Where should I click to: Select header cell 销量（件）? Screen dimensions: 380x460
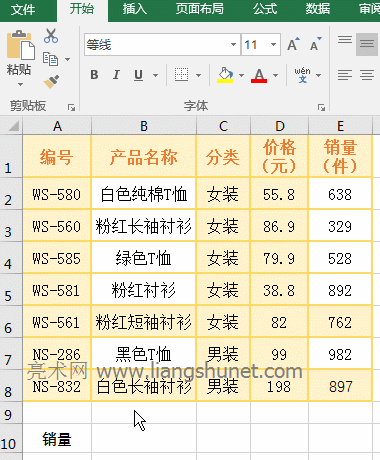pos(340,156)
